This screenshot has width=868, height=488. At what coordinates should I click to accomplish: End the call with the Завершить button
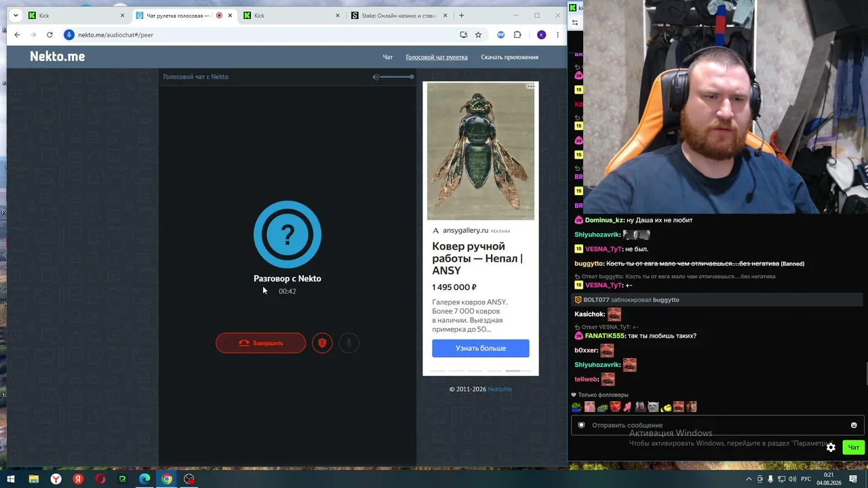(x=260, y=343)
